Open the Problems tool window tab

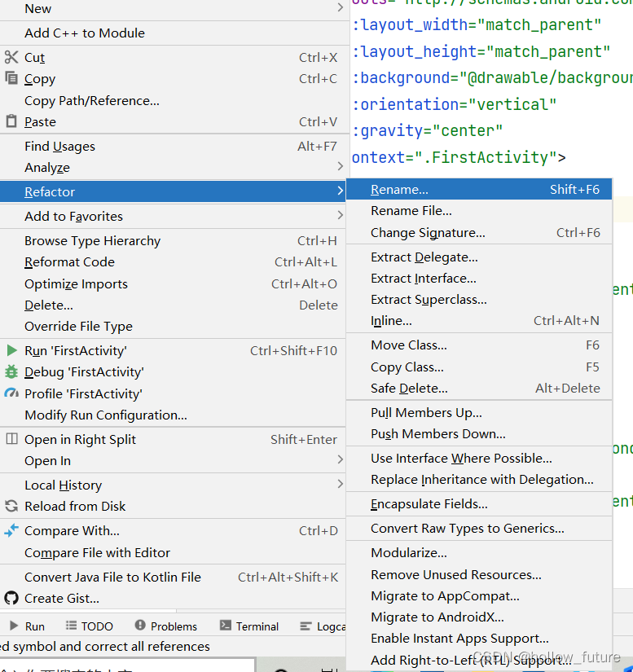point(166,626)
